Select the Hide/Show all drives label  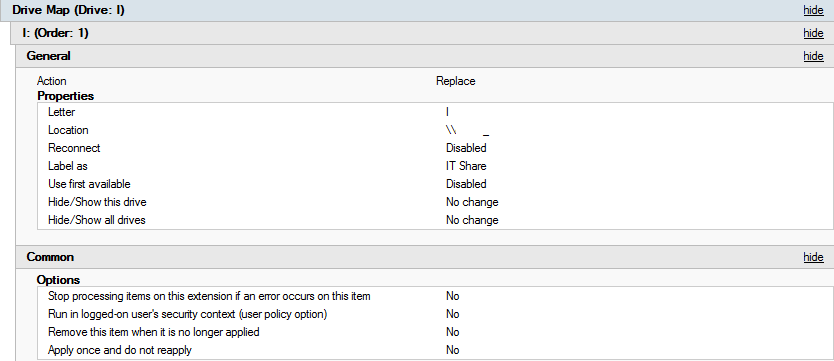coord(96,220)
